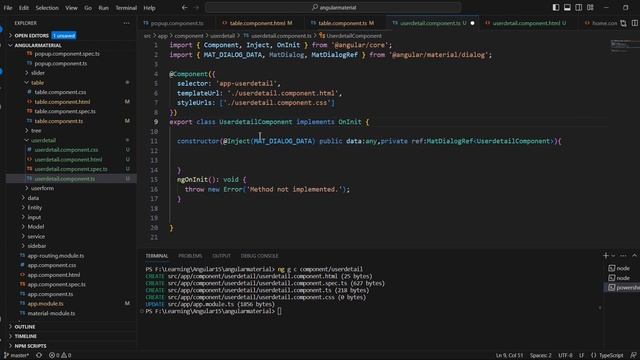Open errors and warnings count

coord(60,355)
